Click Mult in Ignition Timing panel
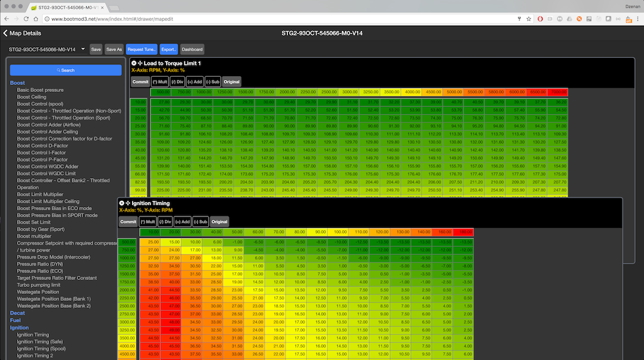Viewport: 644px width, 360px height. [147, 222]
